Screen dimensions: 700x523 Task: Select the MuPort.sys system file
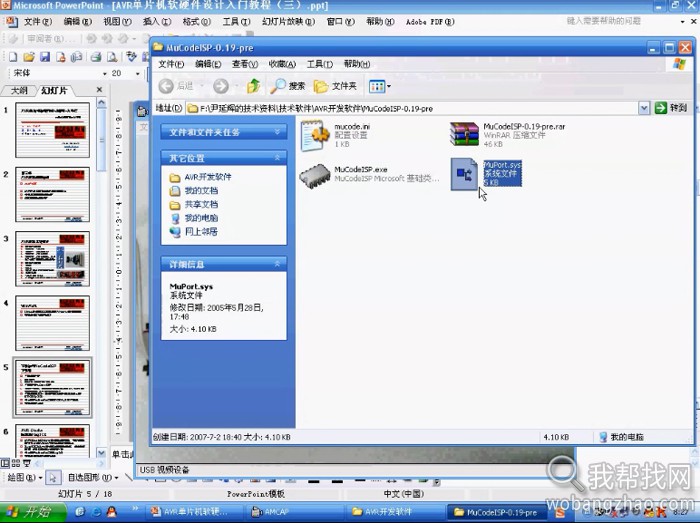tap(486, 174)
